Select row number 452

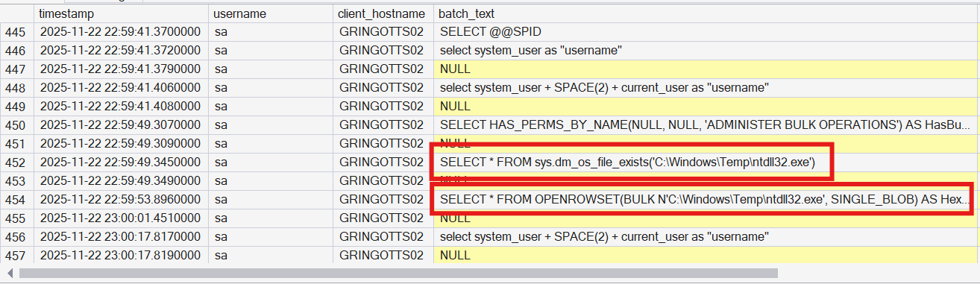[17, 162]
